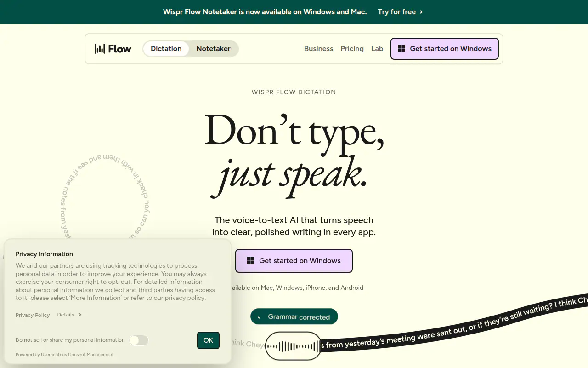This screenshot has width=588, height=368.
Task: Expand privacy Details
Action: click(69, 315)
